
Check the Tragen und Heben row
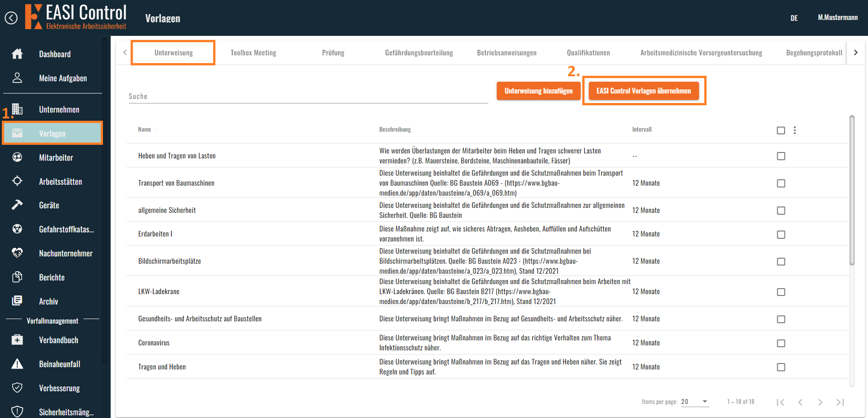(x=781, y=367)
